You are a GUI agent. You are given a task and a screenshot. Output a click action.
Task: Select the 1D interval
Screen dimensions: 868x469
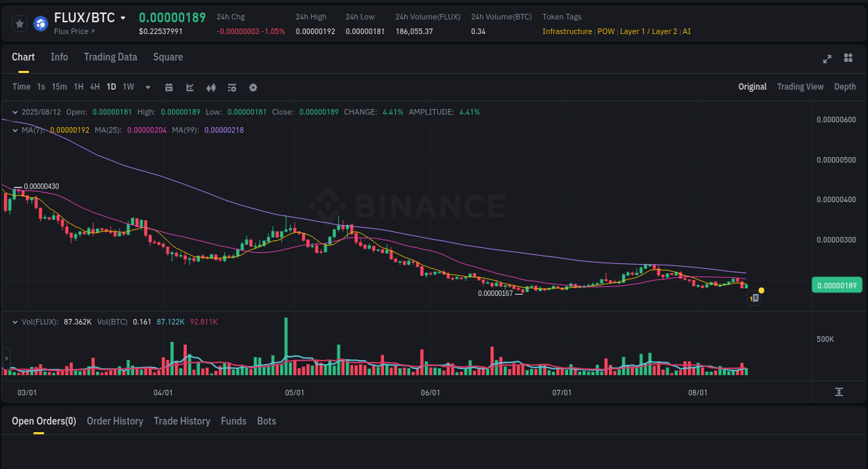tap(111, 87)
